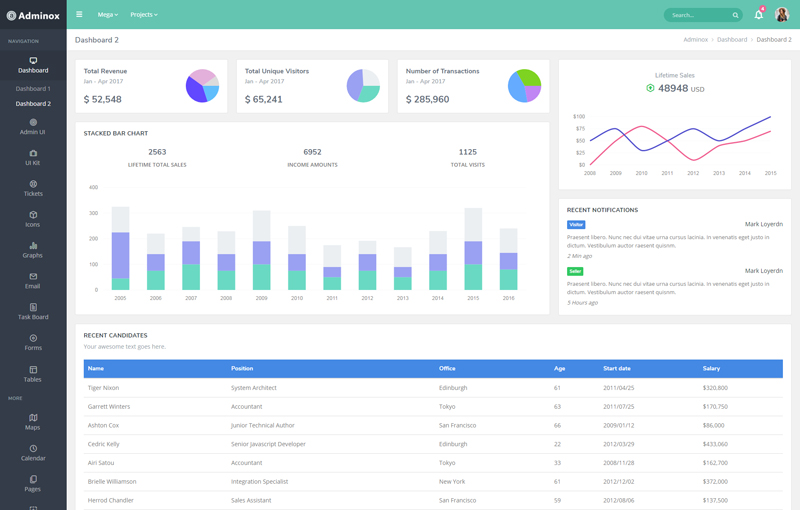Sort the table by Salary column header
The width and height of the screenshot is (800, 510).
[711, 369]
